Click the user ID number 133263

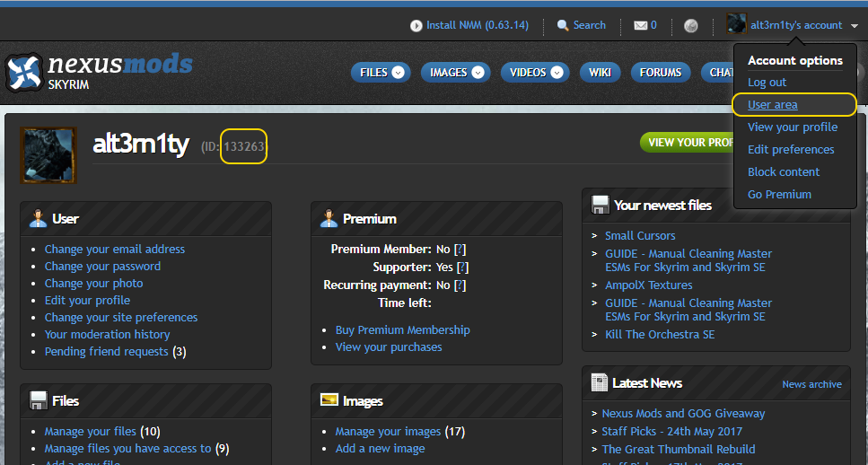[244, 146]
